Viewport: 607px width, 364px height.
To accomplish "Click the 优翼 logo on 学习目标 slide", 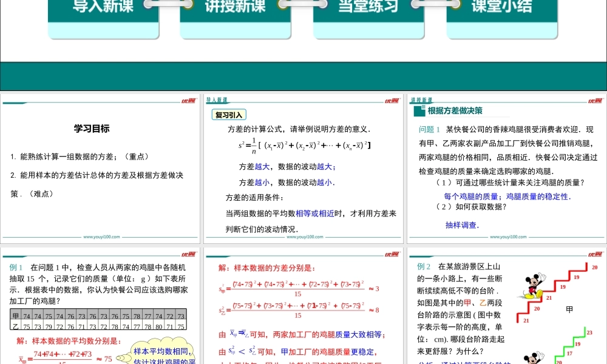I will [188, 101].
